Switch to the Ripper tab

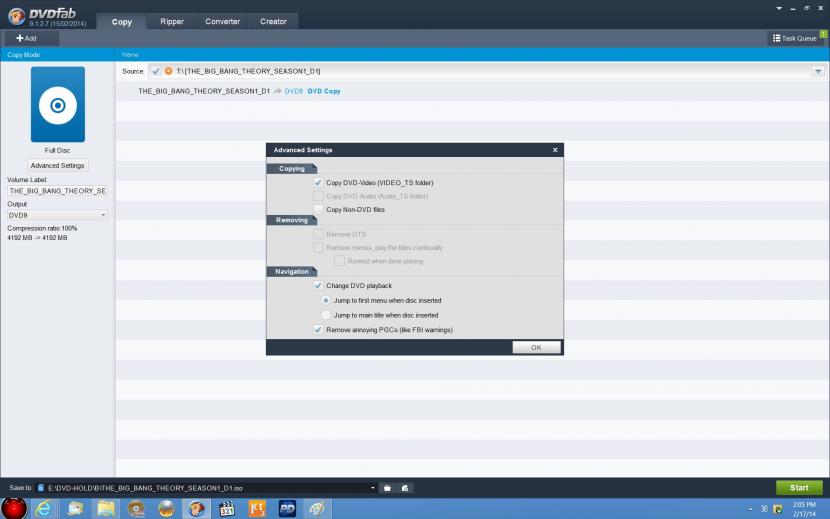172,21
